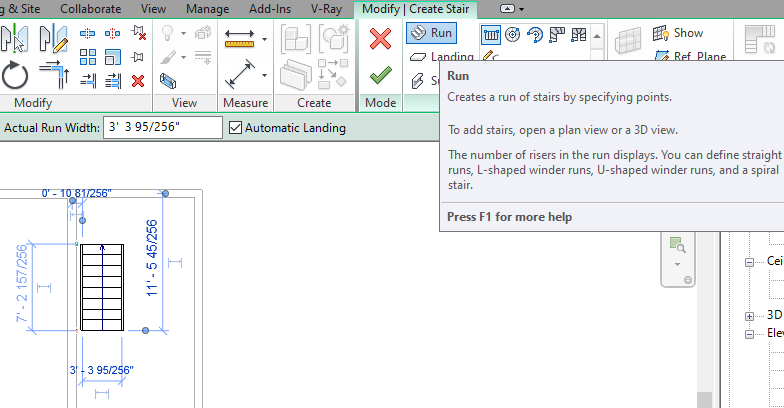Image resolution: width=784 pixels, height=408 pixels.
Task: Click the 3' - 3 95/256" dimension text in the drawing
Action: pos(102,370)
